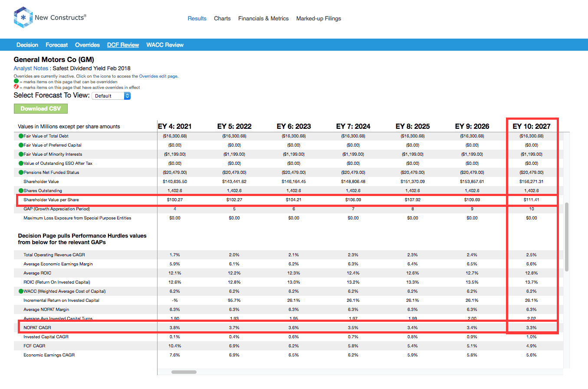588x389 pixels.
Task: Click the EY 7: 2024 column header
Action: tap(353, 127)
